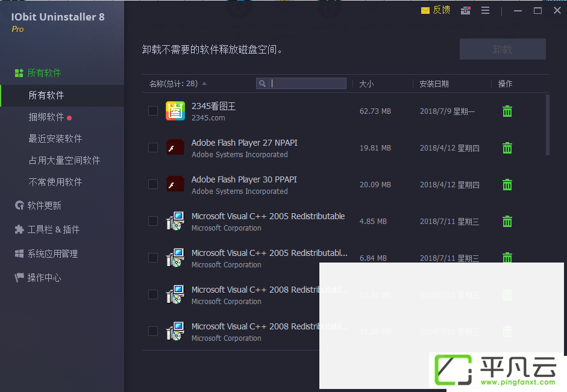The width and height of the screenshot is (567, 392).
Task: Delete 2345看图王 with its trash icon
Action: click(507, 111)
